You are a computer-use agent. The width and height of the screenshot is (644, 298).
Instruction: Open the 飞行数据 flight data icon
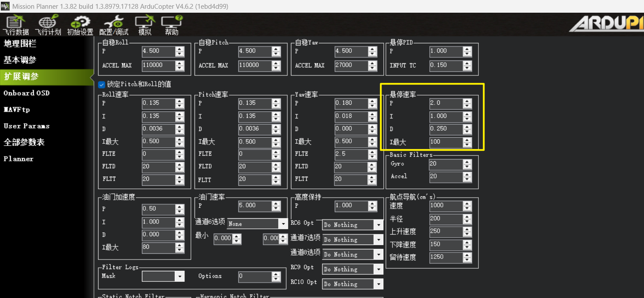coord(15,25)
